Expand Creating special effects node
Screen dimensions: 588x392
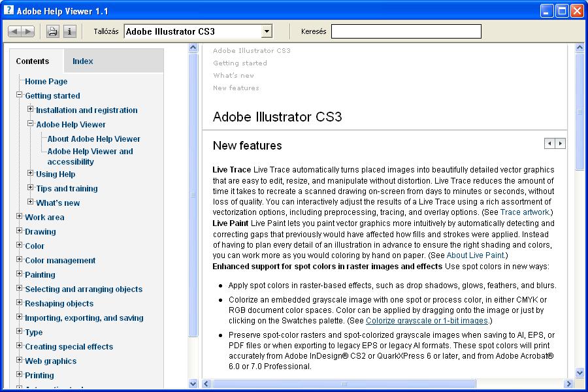click(20, 346)
